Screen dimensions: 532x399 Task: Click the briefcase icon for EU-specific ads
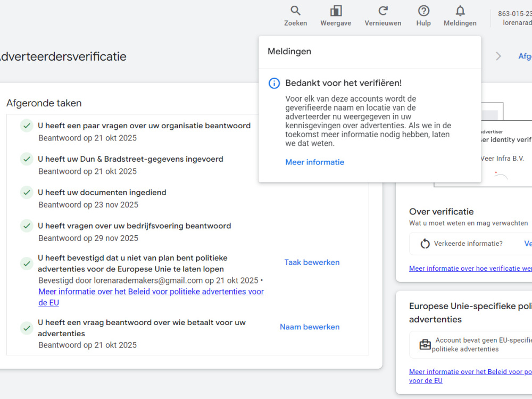pyautogui.click(x=425, y=344)
